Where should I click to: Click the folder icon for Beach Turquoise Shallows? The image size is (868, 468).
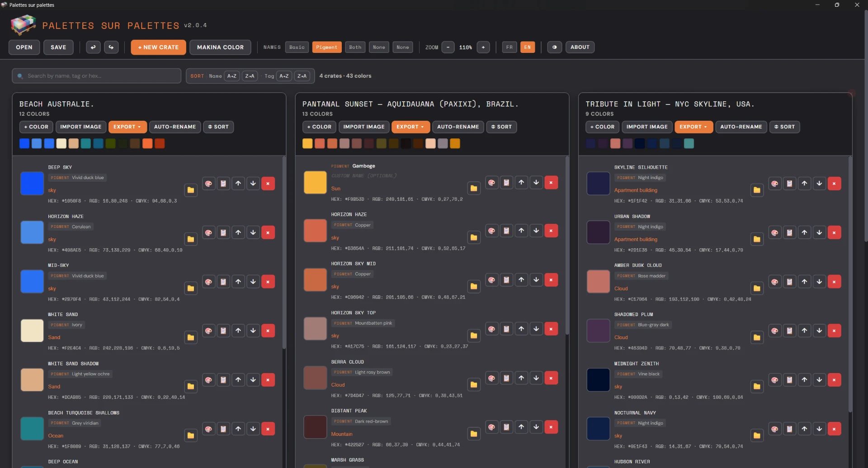click(x=191, y=435)
